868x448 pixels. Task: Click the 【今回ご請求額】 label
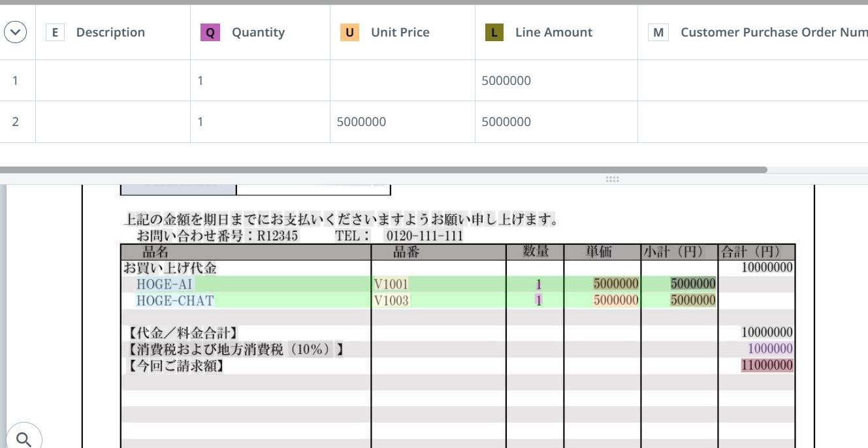[176, 366]
